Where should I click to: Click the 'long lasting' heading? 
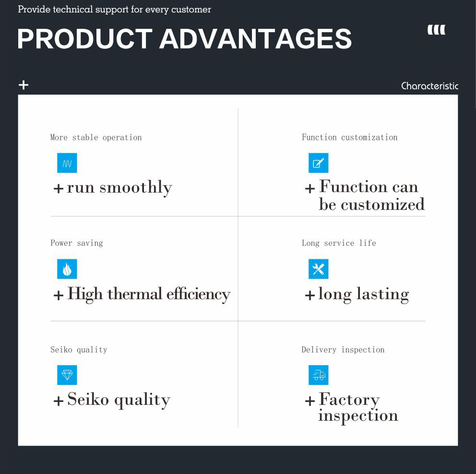(363, 294)
